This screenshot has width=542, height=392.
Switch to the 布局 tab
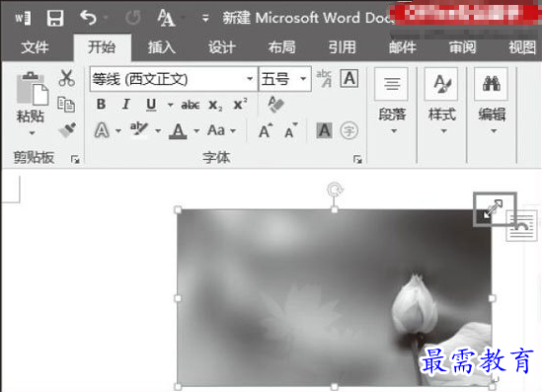(x=282, y=47)
